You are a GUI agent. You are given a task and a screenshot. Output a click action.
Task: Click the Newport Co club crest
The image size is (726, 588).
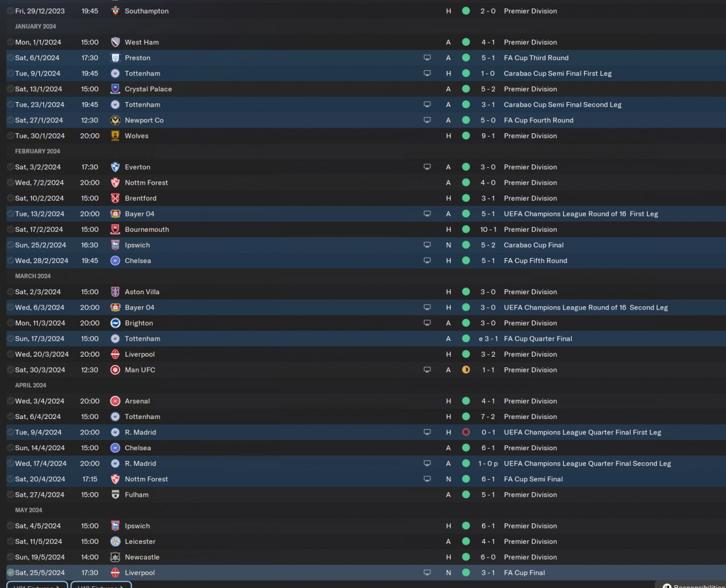[x=115, y=120]
